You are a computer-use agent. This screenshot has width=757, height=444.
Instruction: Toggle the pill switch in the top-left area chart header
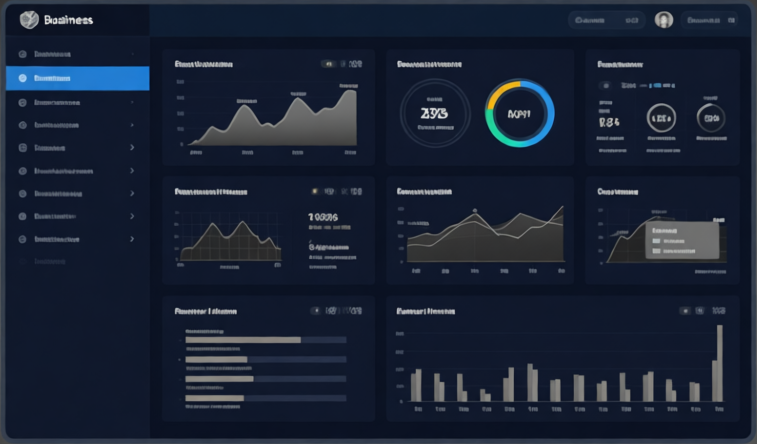click(328, 63)
